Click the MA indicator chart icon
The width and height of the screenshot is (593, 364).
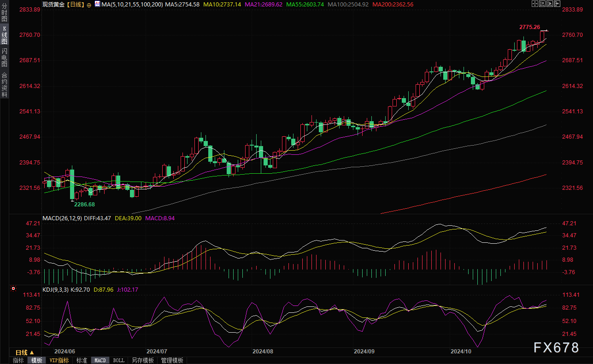pyautogui.click(x=97, y=4)
